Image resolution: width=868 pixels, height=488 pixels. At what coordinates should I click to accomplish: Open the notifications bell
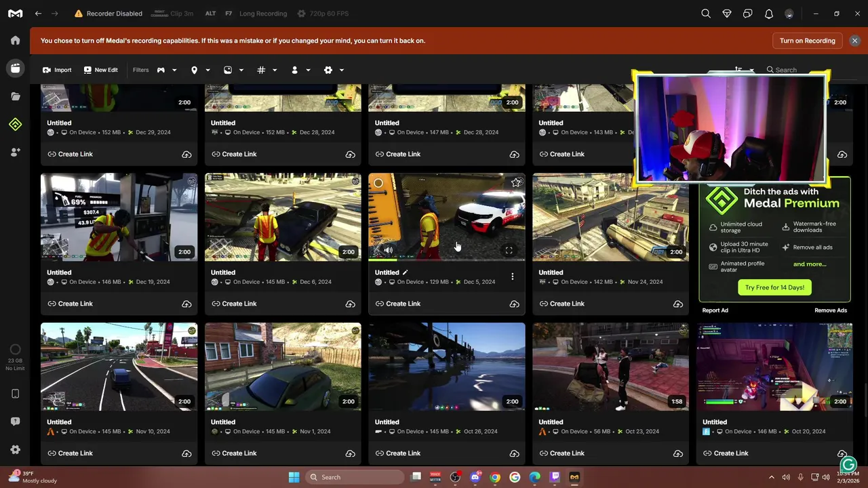(769, 14)
